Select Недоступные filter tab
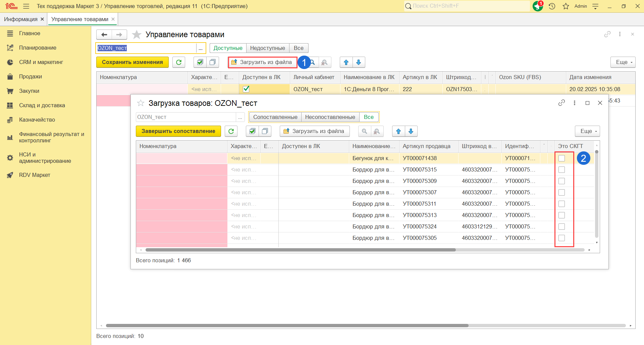 268,48
